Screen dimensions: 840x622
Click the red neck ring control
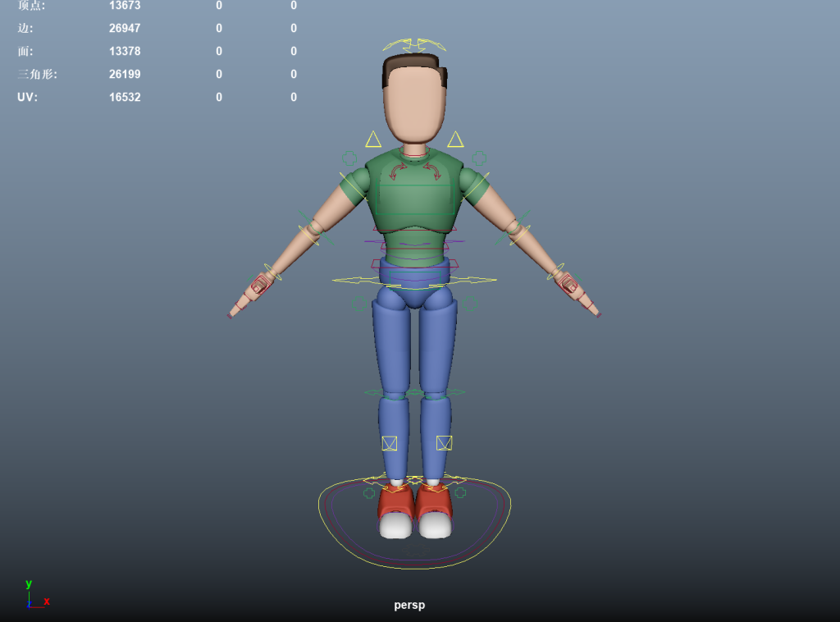click(414, 153)
